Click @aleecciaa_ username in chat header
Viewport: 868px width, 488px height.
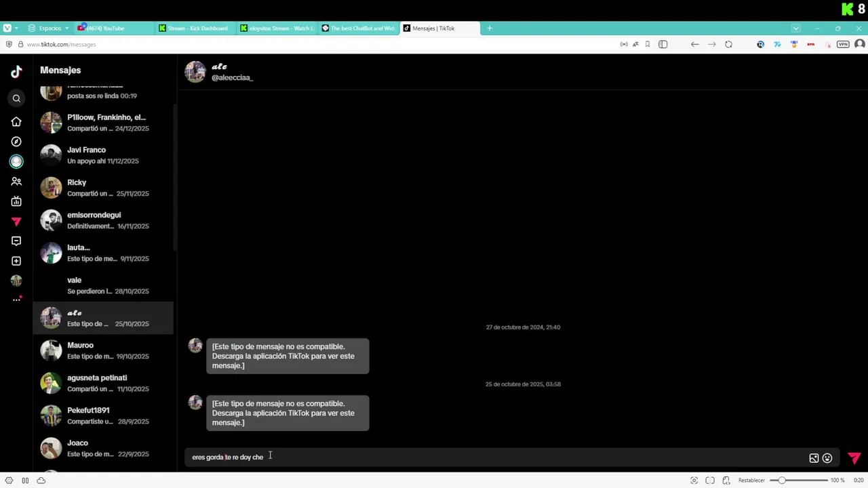click(x=232, y=78)
